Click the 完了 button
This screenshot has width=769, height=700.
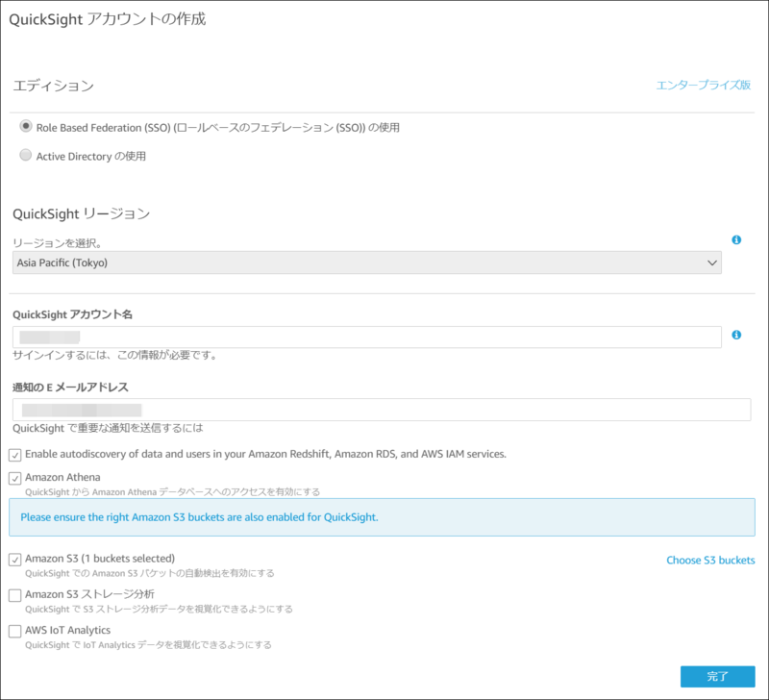pos(717,677)
